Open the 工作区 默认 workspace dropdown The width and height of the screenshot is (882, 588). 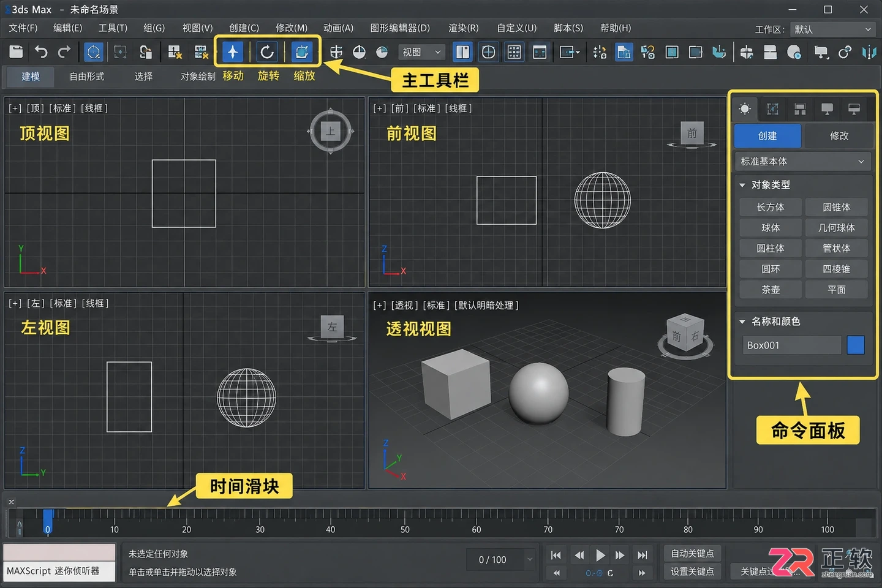tap(832, 29)
